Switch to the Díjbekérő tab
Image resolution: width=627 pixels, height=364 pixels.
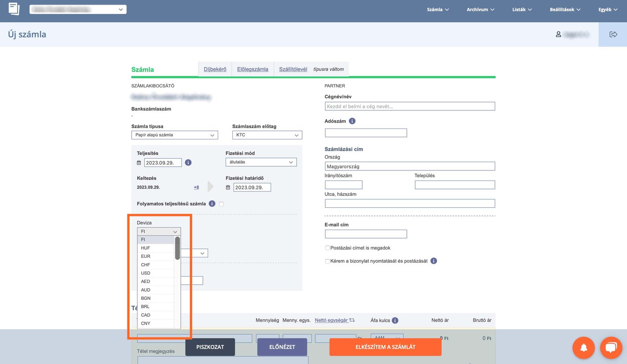tap(215, 69)
